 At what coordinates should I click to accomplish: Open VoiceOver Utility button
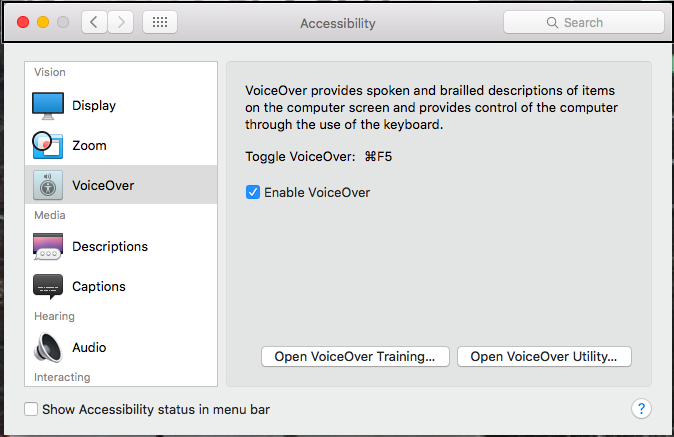(x=544, y=356)
